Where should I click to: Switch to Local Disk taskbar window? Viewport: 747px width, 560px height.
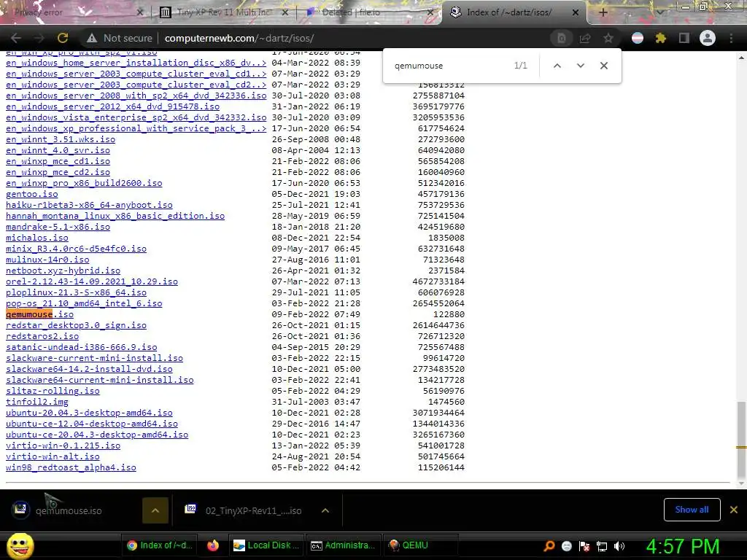click(266, 545)
